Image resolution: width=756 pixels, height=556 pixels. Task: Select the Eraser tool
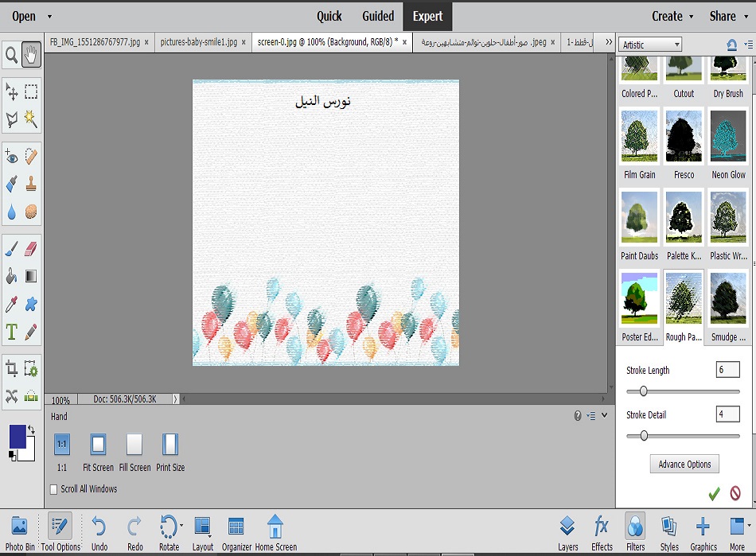31,249
